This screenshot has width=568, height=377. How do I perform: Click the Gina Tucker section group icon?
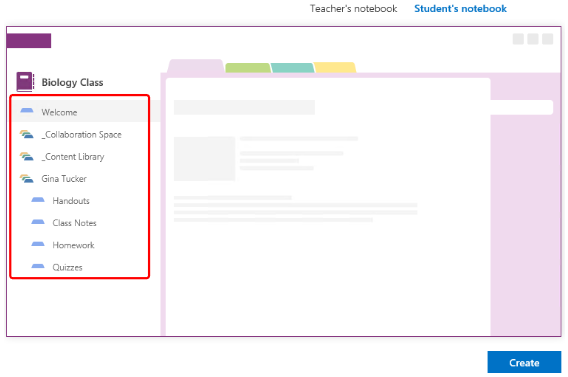26,179
